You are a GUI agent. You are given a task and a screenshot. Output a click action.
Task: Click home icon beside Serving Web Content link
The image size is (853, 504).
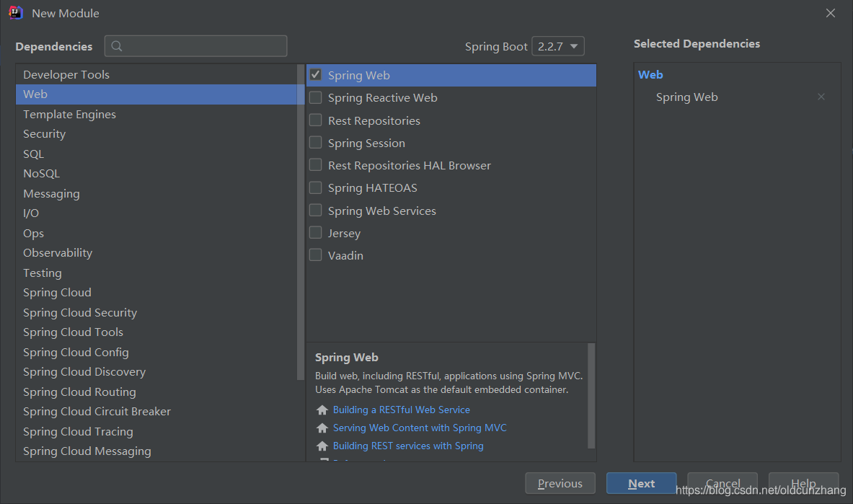click(x=322, y=428)
